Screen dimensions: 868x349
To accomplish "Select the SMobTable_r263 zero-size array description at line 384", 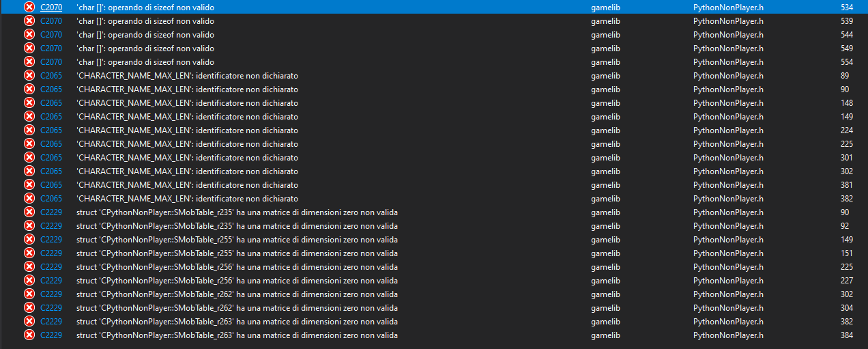I will [237, 335].
